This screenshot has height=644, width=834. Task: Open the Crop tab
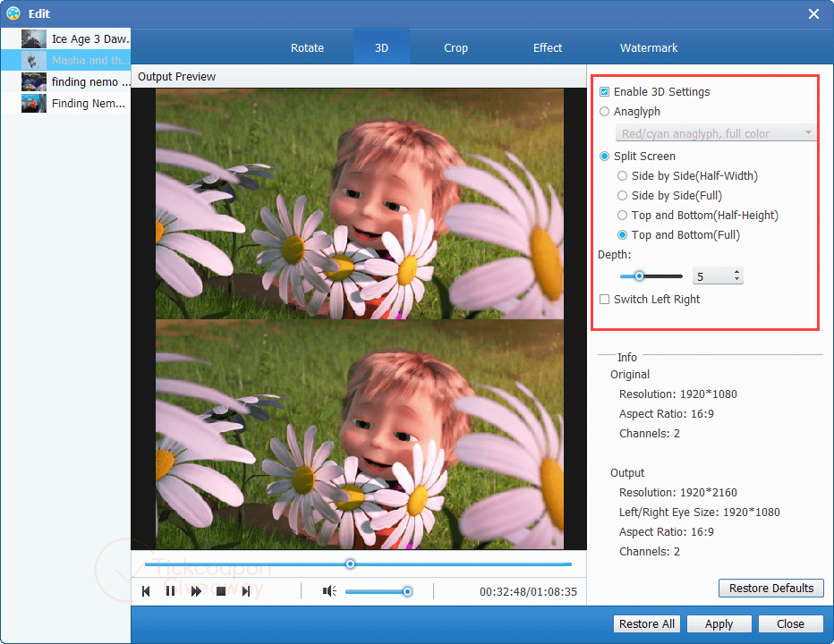455,48
